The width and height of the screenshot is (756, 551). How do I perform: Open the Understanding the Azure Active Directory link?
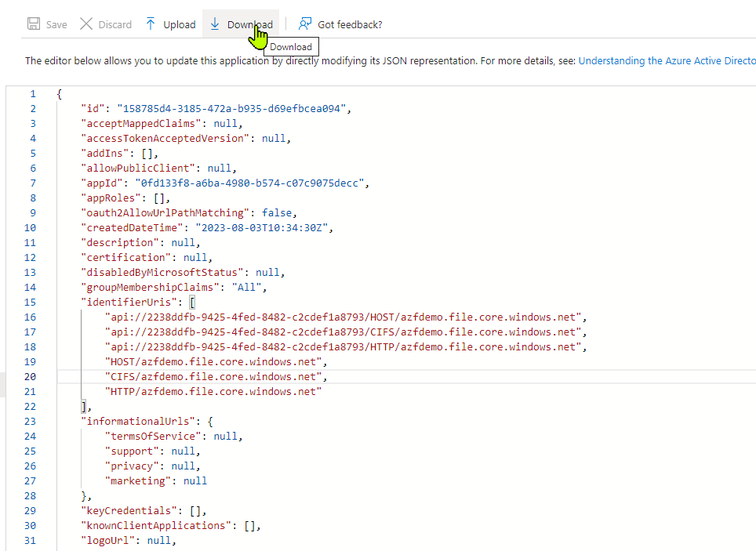coord(667,60)
